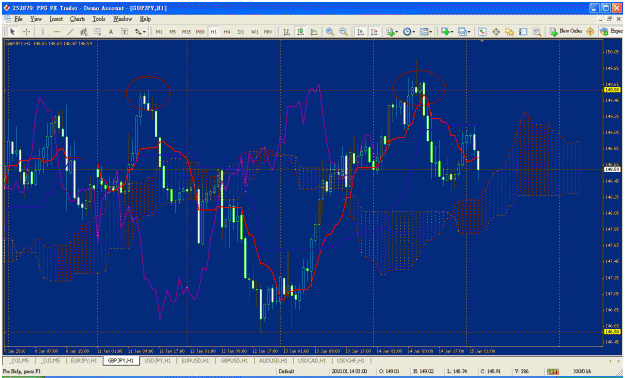Select the active GBPJPY,H1 chart tab
This screenshot has height=378, width=625.
point(121,361)
